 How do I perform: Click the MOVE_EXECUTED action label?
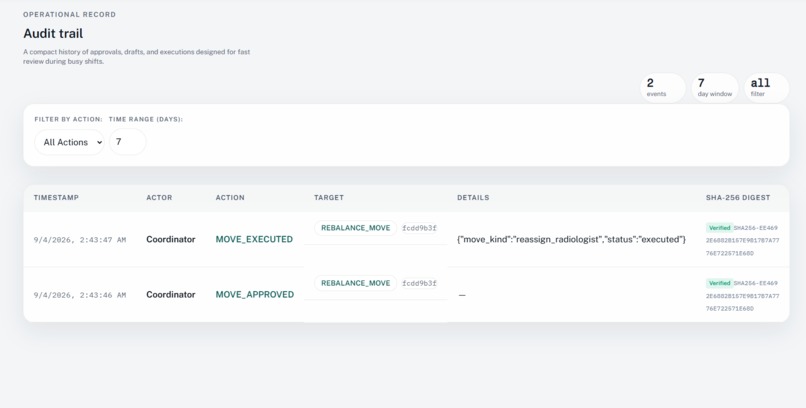(254, 239)
